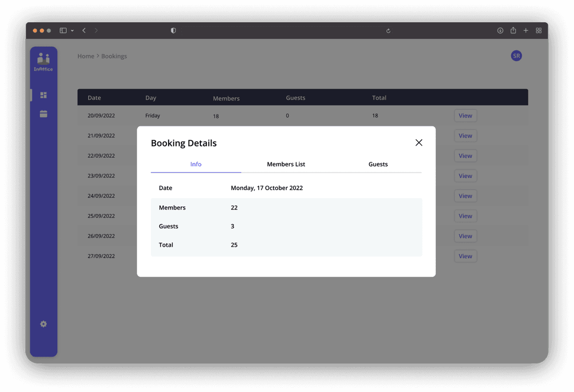Screen dimensions: 574x392
Task: Select the Info tab
Action: (196, 164)
